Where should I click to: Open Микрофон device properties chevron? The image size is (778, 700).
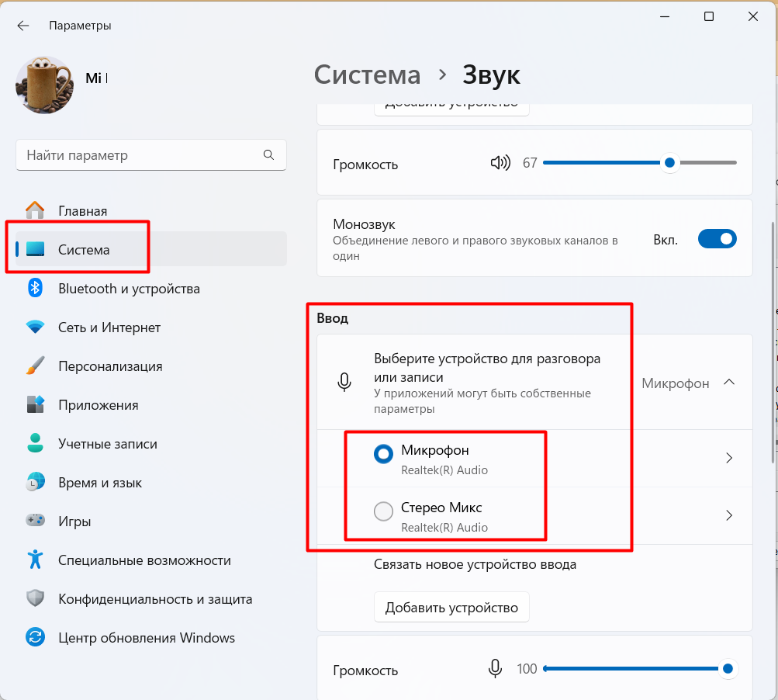coord(728,458)
